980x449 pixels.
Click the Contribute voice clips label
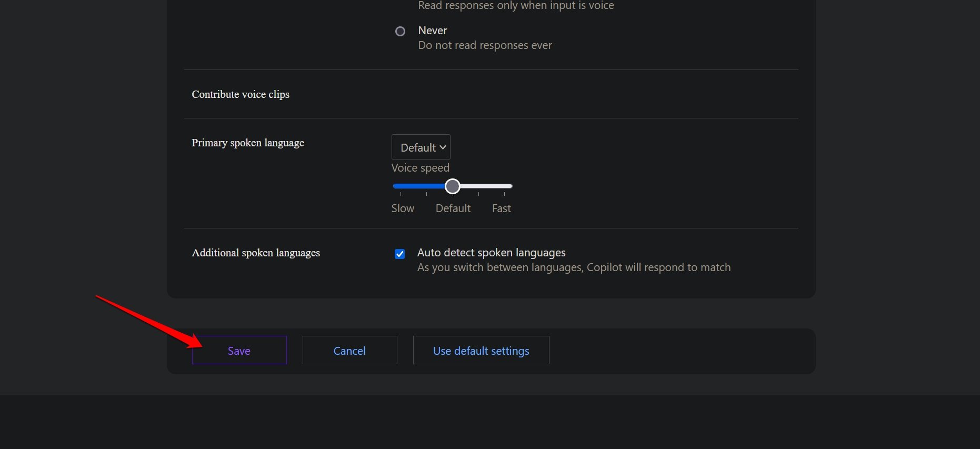(x=241, y=94)
